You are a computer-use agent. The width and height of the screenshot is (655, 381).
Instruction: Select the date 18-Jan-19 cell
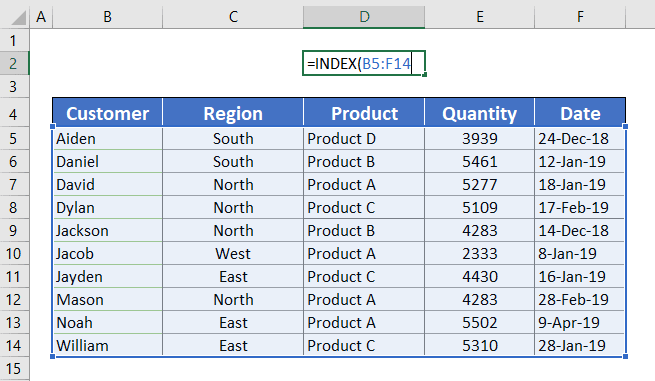point(580,185)
